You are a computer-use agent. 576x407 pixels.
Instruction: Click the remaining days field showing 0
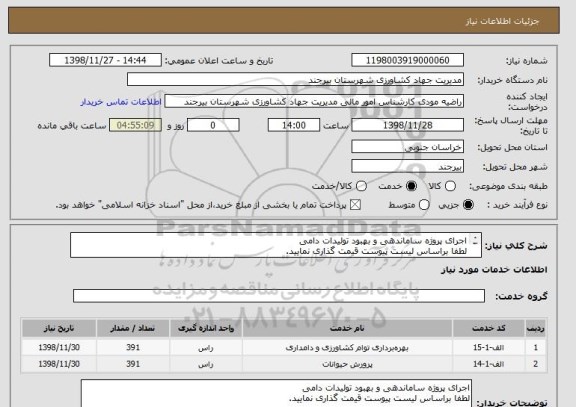pyautogui.click(x=213, y=125)
